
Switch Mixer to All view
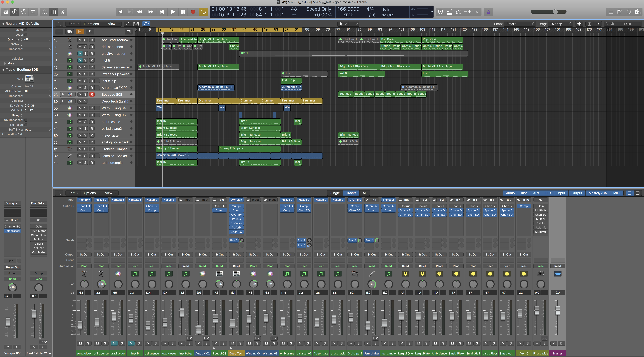click(x=364, y=193)
